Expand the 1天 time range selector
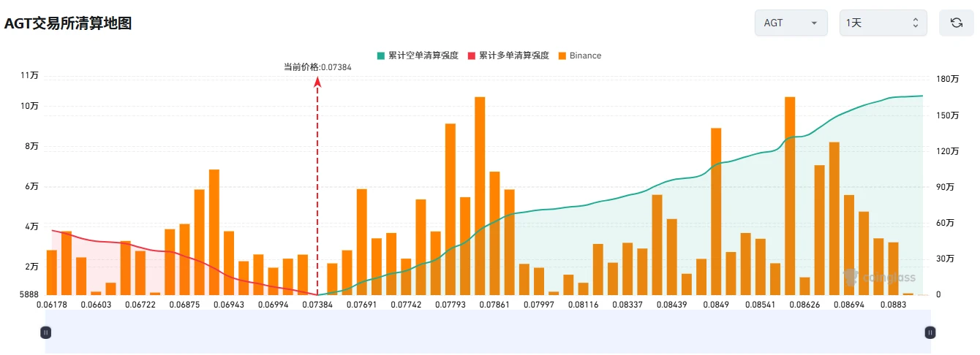 [x=883, y=23]
